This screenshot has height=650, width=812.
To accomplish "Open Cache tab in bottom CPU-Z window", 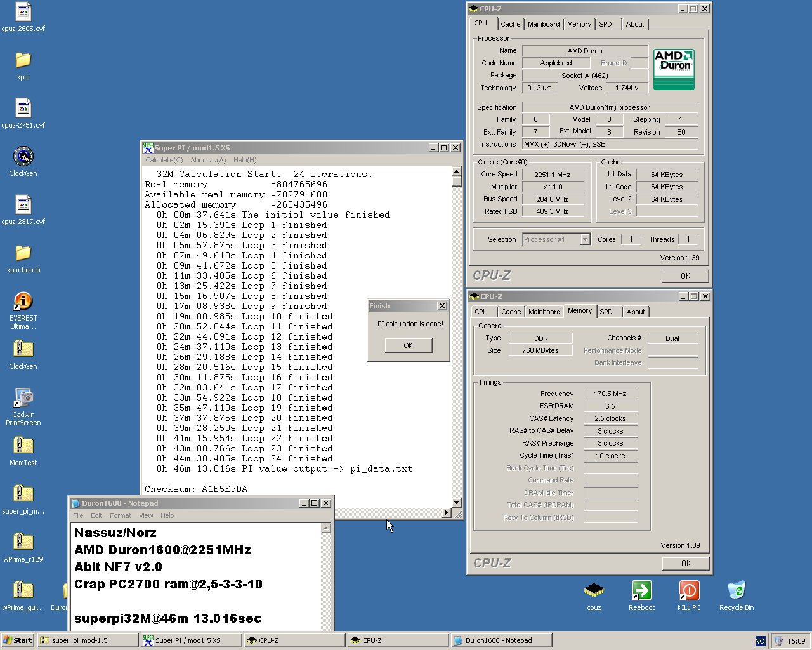I will (511, 312).
